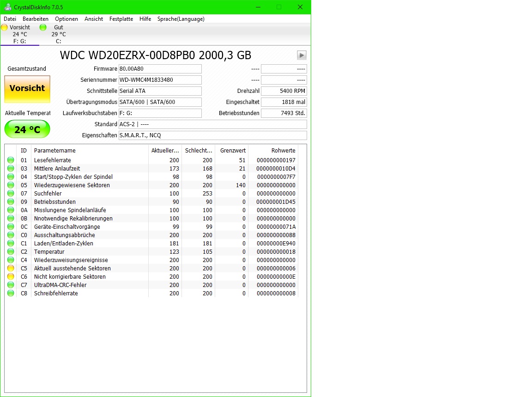532x397 pixels.
Task: Click the Firmware field 80.00A80
Action: click(160, 69)
